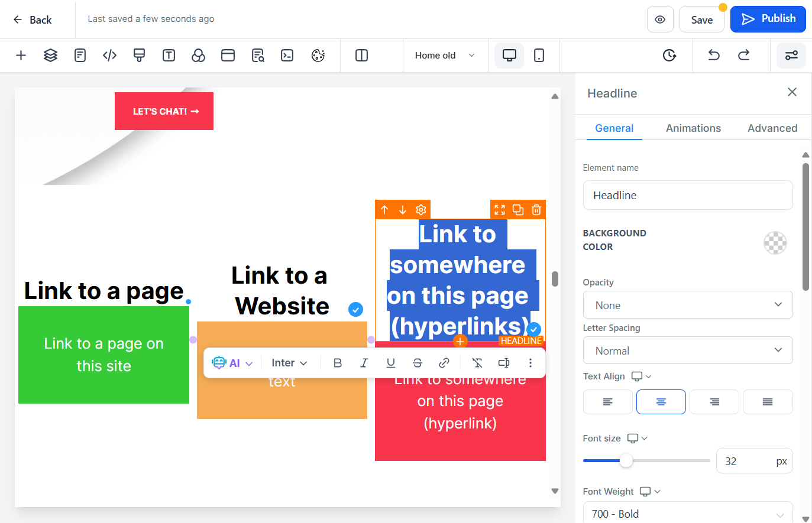Duplicate the selected headline element
This screenshot has width=812, height=523.
point(518,210)
